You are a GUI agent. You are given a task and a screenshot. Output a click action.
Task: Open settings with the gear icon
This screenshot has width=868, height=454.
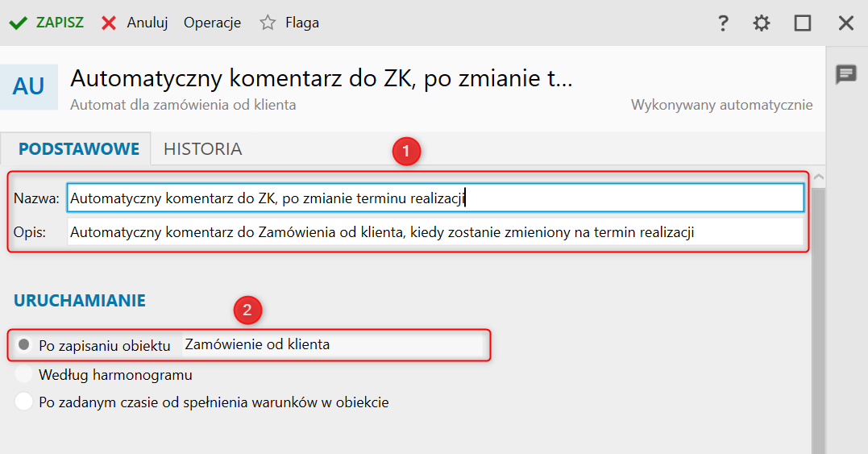[x=762, y=23]
